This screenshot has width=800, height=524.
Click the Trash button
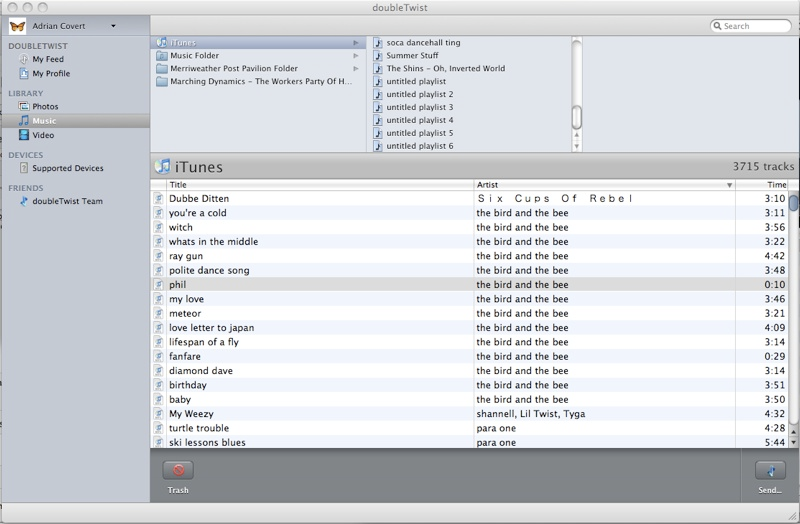pos(178,470)
